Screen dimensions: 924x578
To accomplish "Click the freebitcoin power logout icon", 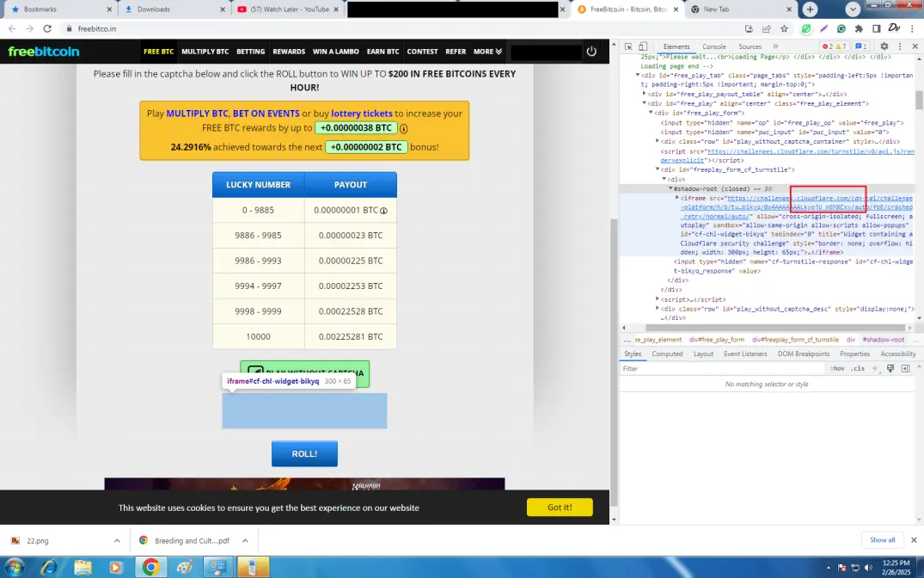I will [591, 52].
